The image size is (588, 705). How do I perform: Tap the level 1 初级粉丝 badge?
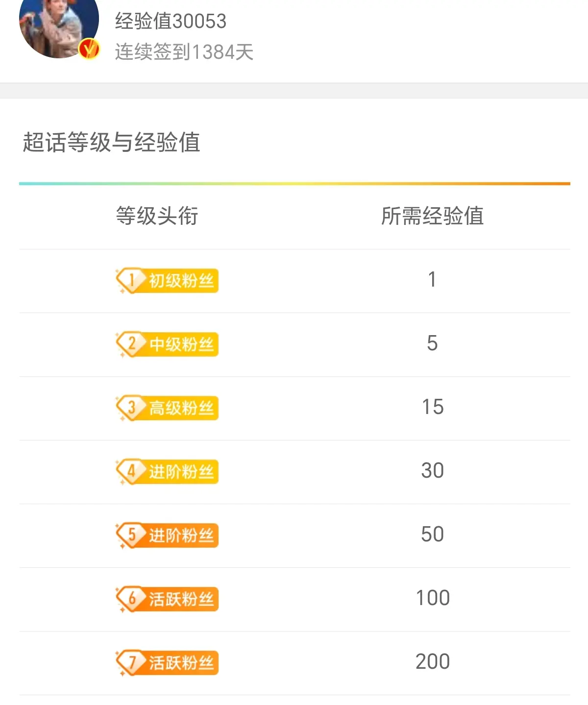pos(167,281)
